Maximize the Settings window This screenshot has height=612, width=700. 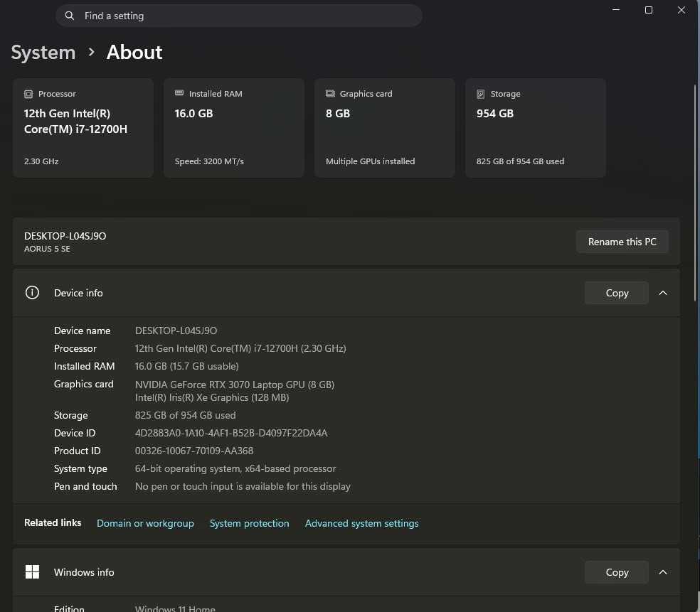tap(649, 10)
